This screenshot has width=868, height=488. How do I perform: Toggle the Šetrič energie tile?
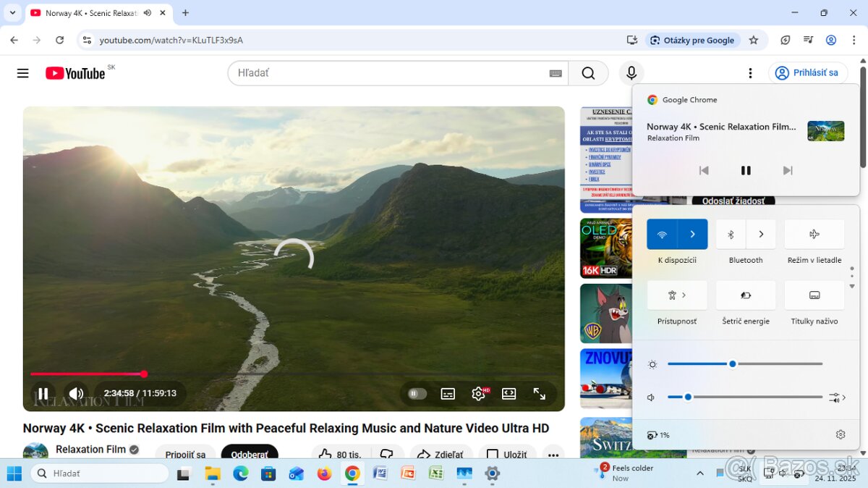(x=746, y=295)
